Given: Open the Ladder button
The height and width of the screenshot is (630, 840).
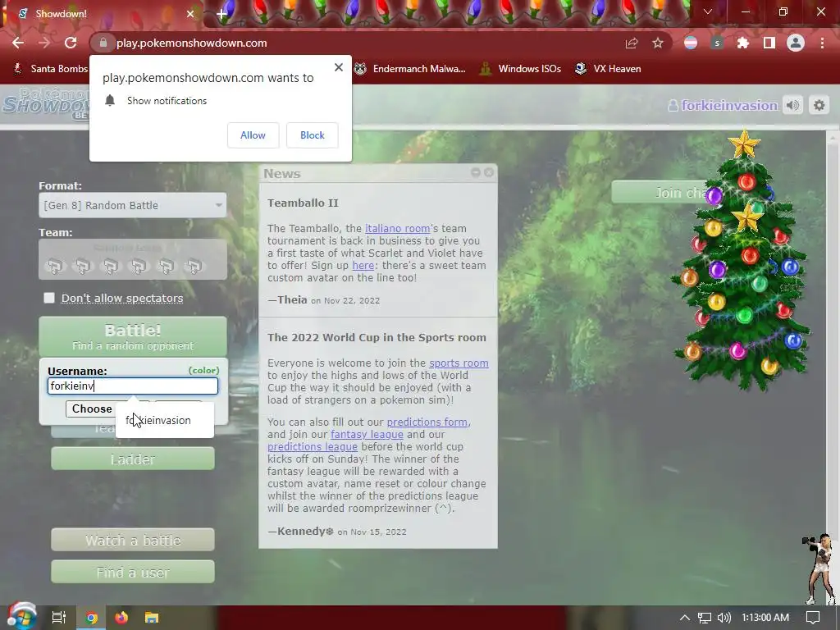Looking at the screenshot, I should [x=133, y=459].
